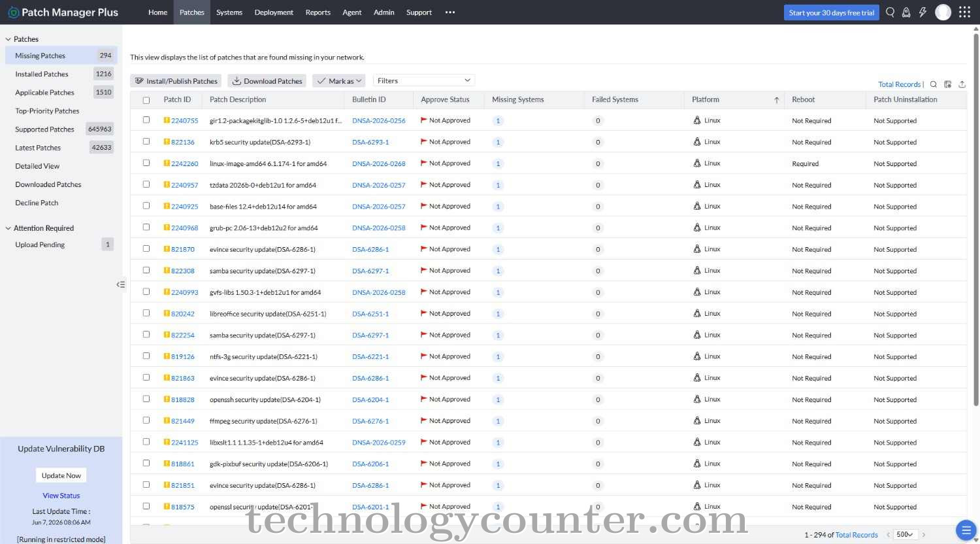Start your 30 days free trial
The image size is (980, 544).
point(831,12)
